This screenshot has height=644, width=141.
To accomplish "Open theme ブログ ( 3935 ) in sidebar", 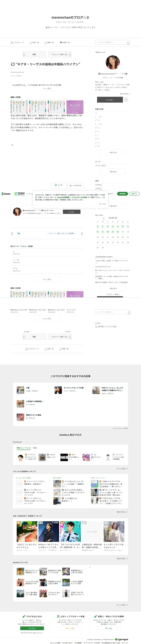I will pos(101,166).
